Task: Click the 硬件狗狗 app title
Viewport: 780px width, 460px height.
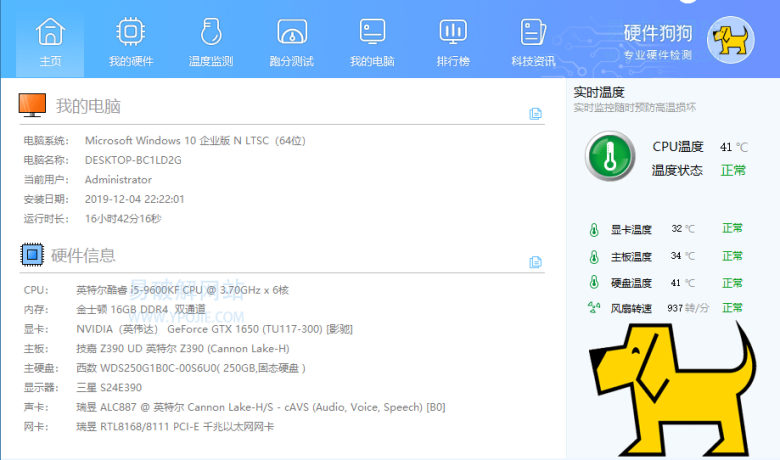Action: click(x=658, y=34)
